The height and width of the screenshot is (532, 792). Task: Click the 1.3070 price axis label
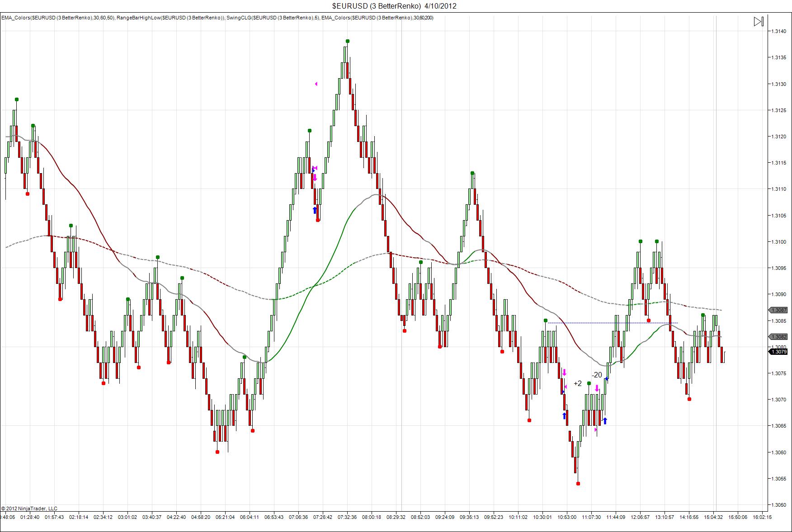(778, 400)
